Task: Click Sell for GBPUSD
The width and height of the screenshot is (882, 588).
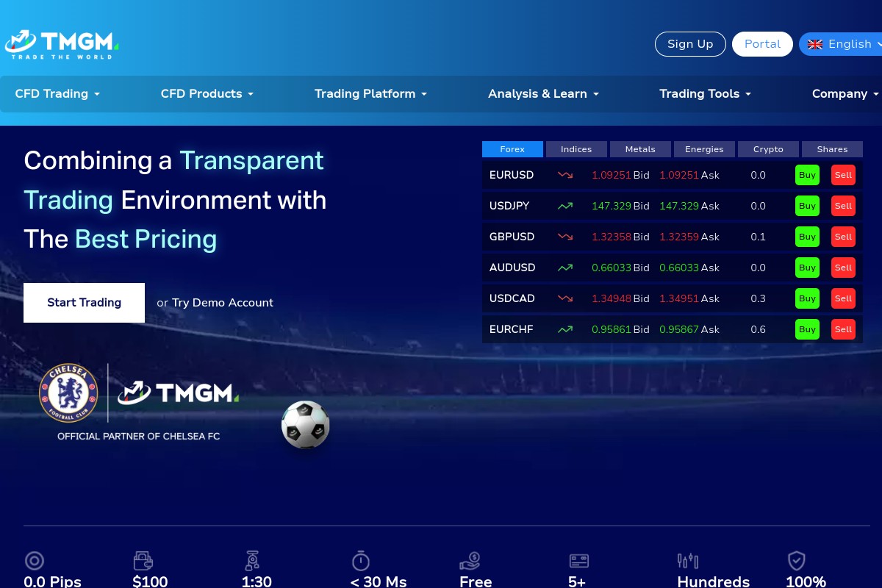Action: (x=844, y=237)
